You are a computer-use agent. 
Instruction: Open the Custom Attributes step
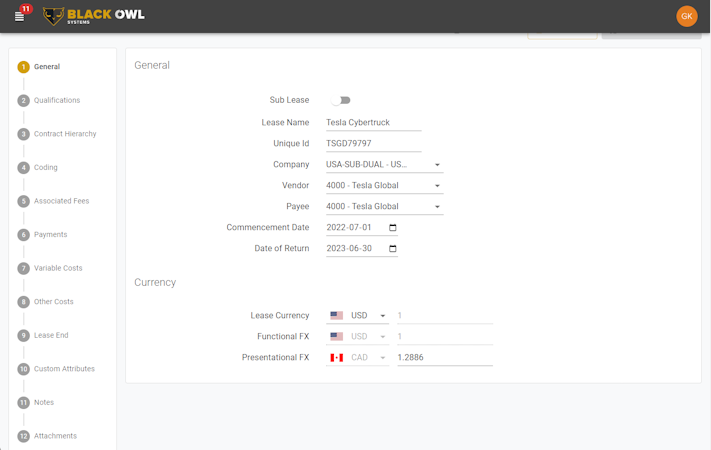tap(64, 369)
